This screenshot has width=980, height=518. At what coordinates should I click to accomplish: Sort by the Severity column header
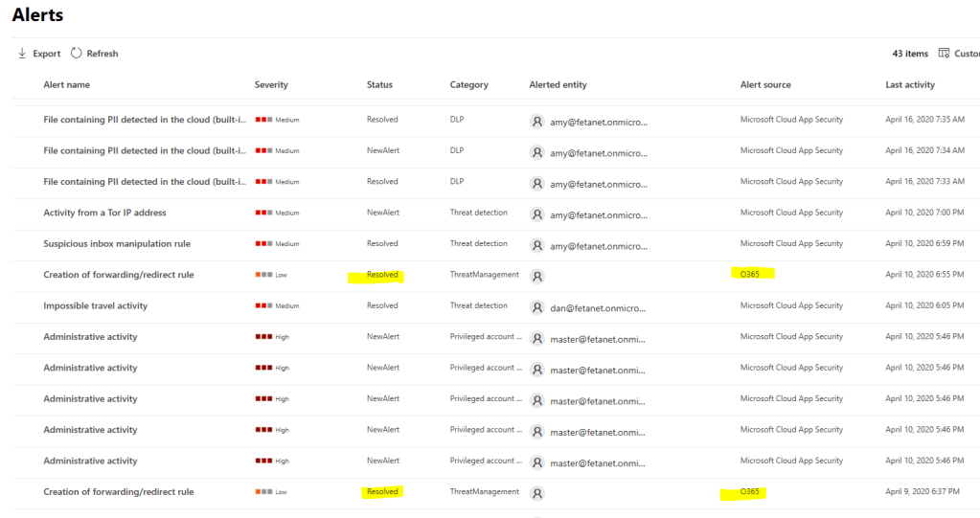271,85
